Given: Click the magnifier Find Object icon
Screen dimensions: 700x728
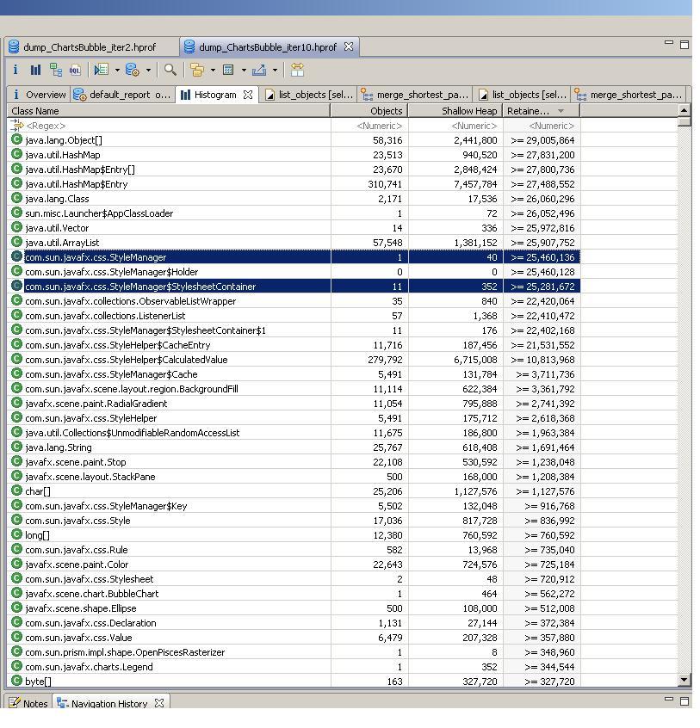Looking at the screenshot, I should [x=170, y=70].
